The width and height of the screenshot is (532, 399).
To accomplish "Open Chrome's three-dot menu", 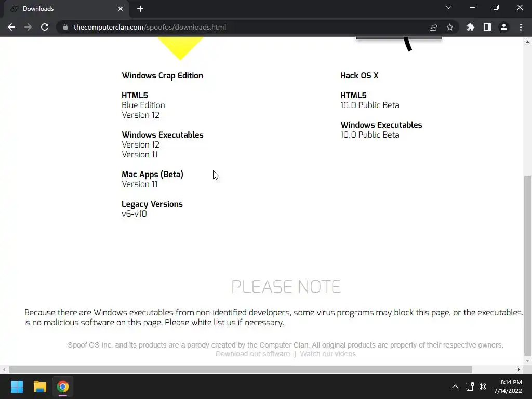I will coord(521,27).
